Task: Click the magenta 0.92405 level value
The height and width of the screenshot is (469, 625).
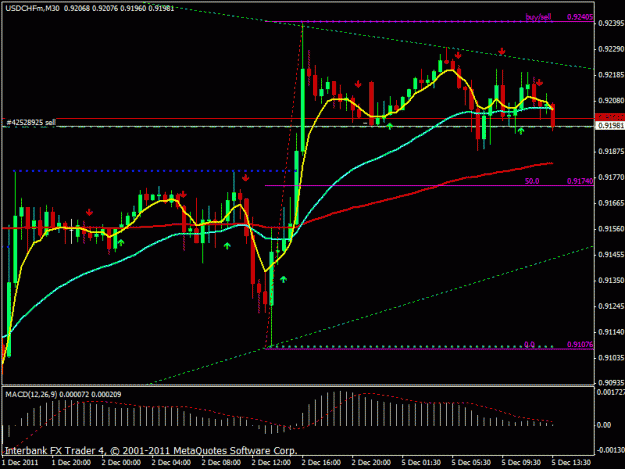Action: [x=580, y=17]
